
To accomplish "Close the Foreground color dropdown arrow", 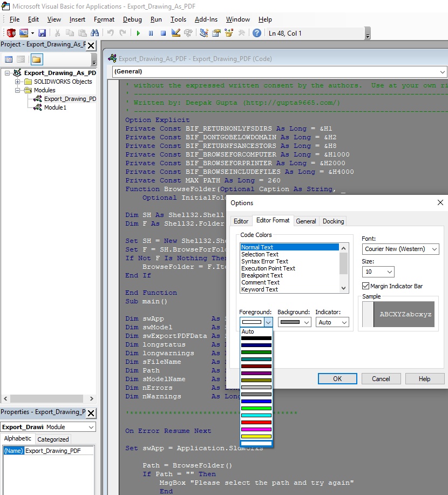I will 268,322.
